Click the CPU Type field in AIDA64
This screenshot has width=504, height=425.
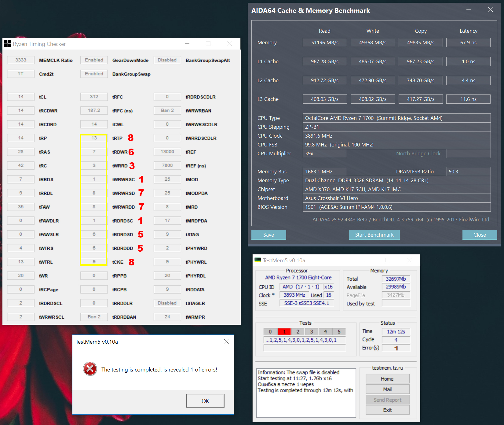396,118
